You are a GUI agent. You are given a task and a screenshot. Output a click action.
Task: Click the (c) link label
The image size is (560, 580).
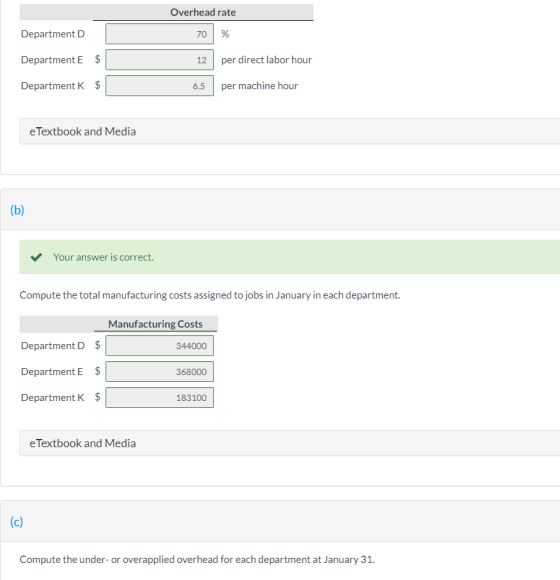17,522
